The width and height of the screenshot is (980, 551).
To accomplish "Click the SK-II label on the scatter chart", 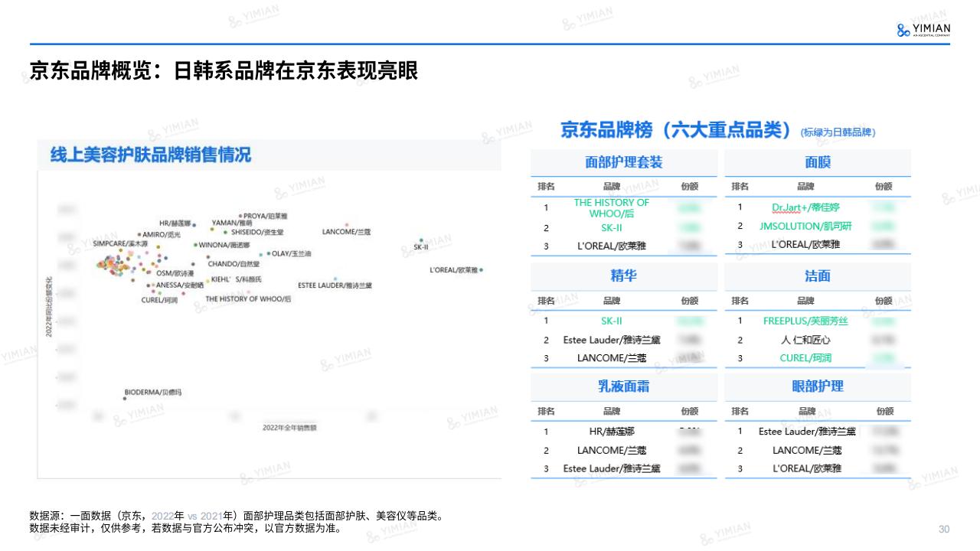I will [420, 247].
